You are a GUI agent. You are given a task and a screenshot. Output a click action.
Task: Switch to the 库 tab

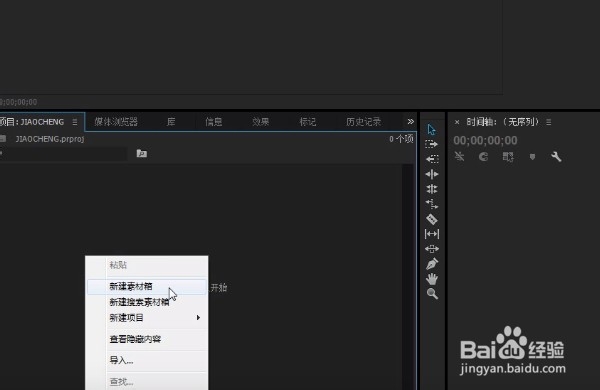[x=171, y=122]
